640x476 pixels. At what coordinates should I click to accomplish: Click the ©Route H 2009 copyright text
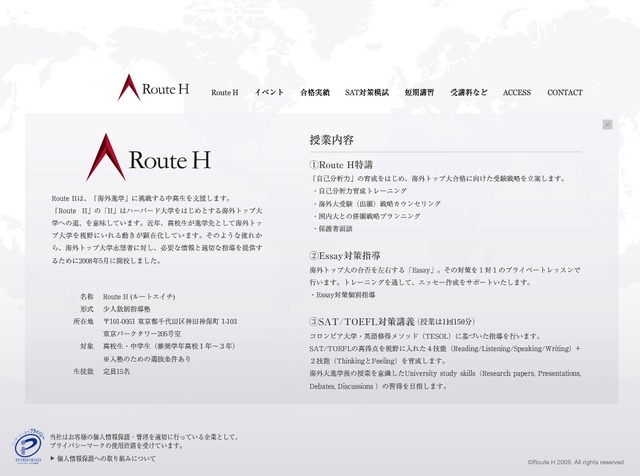pos(576,462)
